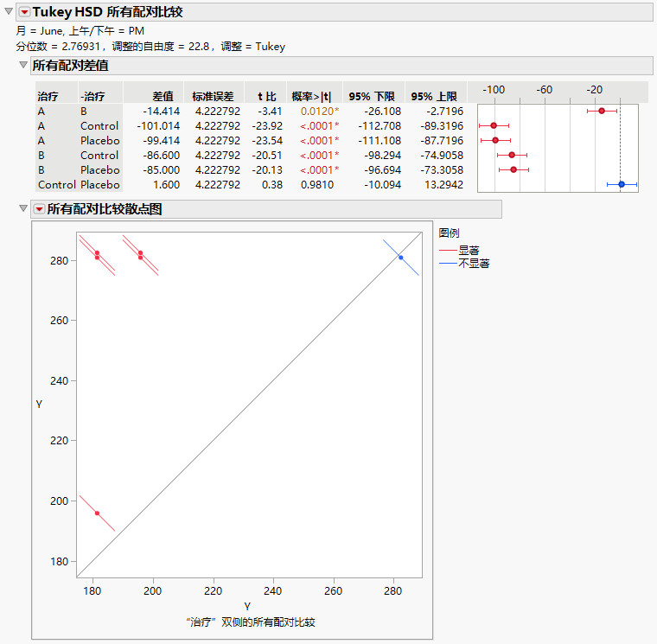Click upper limit -2.7196
The width and height of the screenshot is (657, 644).
445,112
